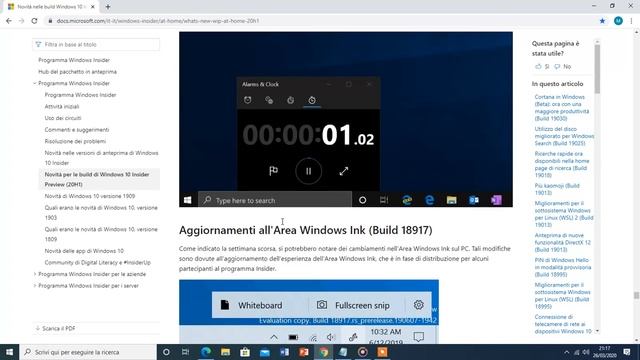Viewport: 640px width, 360px height.
Task: Open File Explorer from the taskbar
Action: coord(225,352)
